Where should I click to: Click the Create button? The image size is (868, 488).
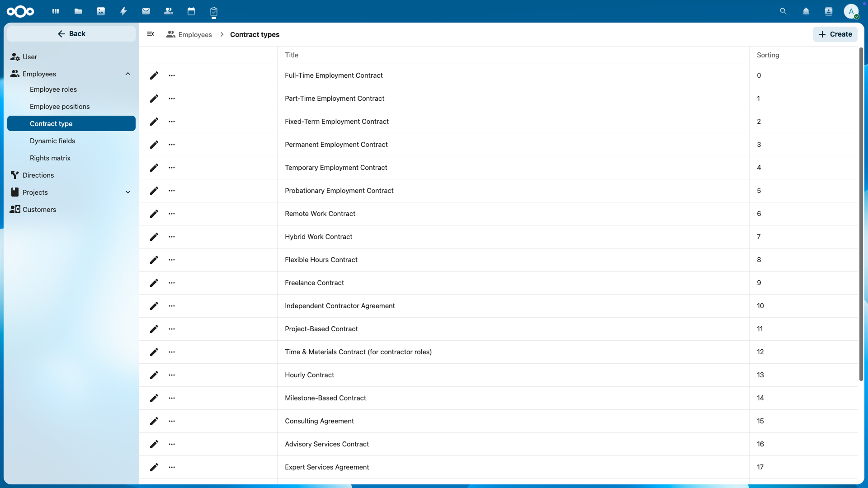(x=835, y=34)
